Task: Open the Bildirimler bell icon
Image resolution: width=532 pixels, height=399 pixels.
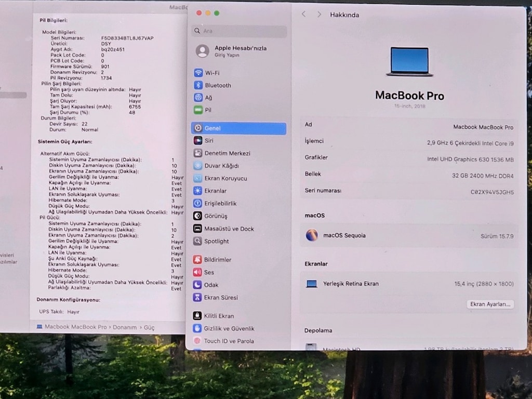Action: pyautogui.click(x=197, y=260)
